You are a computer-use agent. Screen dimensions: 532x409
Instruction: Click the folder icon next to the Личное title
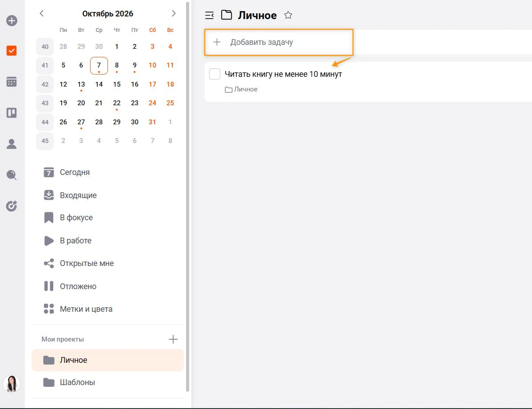tap(226, 15)
